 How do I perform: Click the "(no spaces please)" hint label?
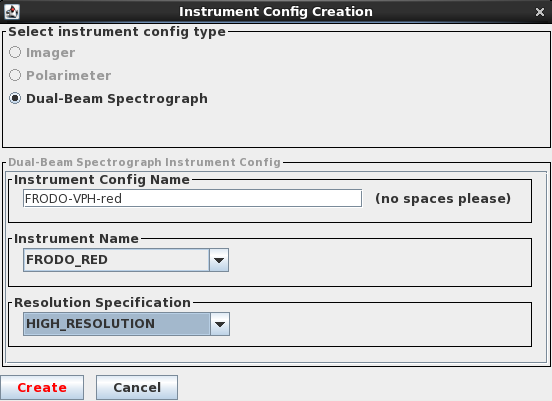tap(443, 199)
